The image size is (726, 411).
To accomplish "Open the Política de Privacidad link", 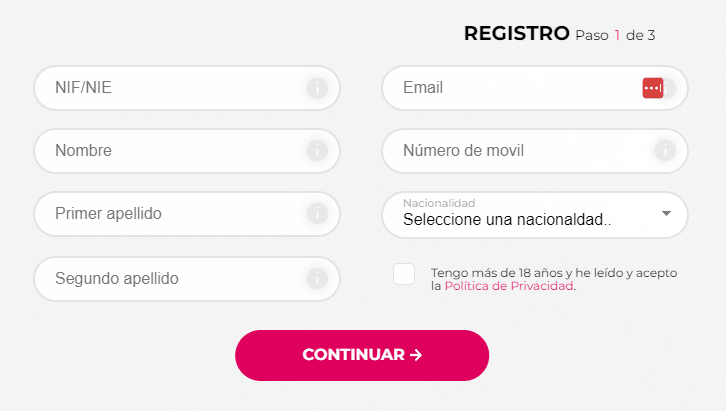I will point(509,286).
